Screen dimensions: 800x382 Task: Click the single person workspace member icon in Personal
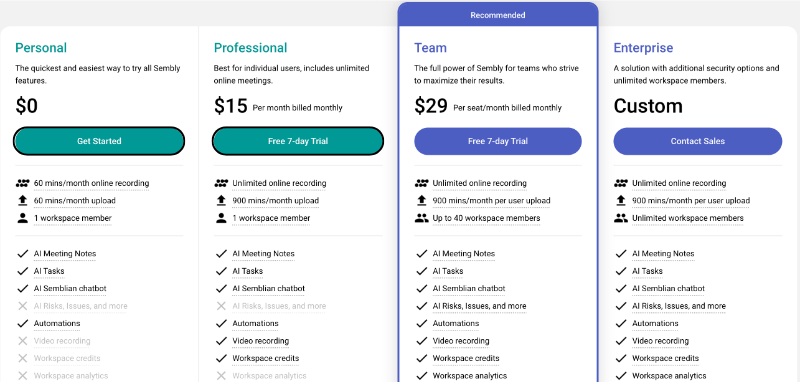[22, 218]
